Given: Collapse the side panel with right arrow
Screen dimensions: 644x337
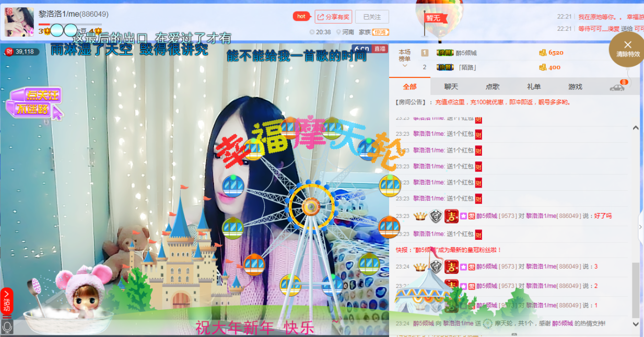Looking at the screenshot, I should click(x=641, y=227).
